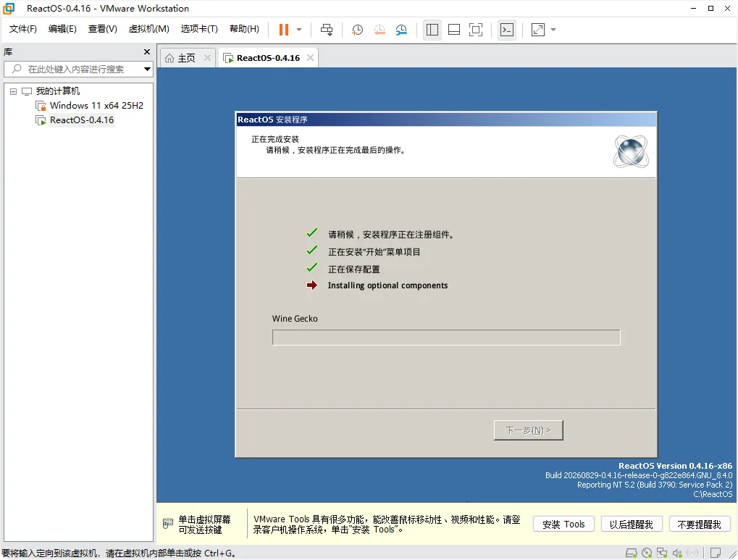Click the message log note icon
The image size is (738, 560).
coord(716,553)
